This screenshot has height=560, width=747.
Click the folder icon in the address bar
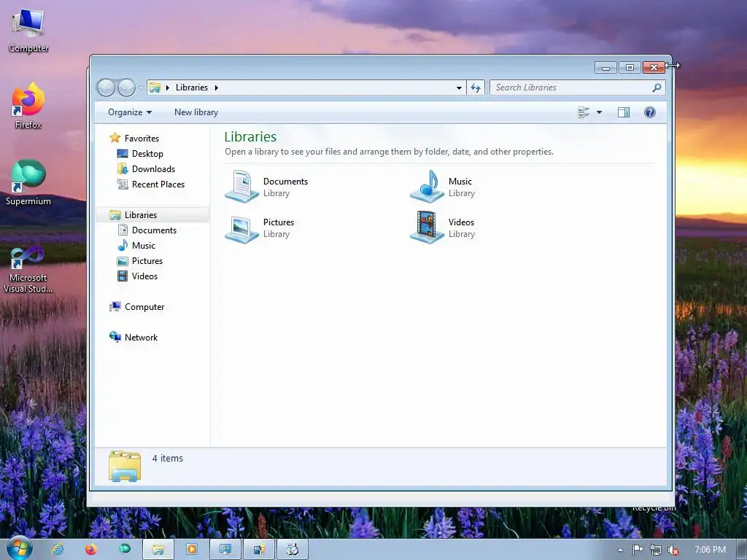155,87
